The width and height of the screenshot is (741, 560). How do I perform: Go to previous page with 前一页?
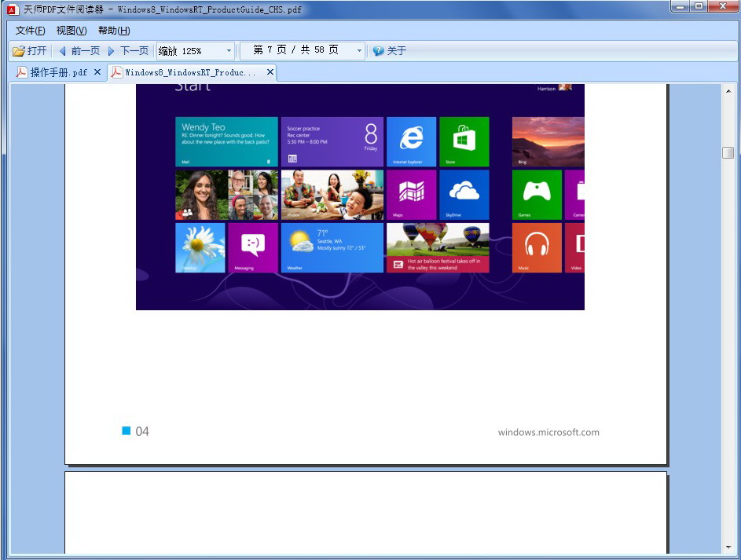pyautogui.click(x=79, y=50)
